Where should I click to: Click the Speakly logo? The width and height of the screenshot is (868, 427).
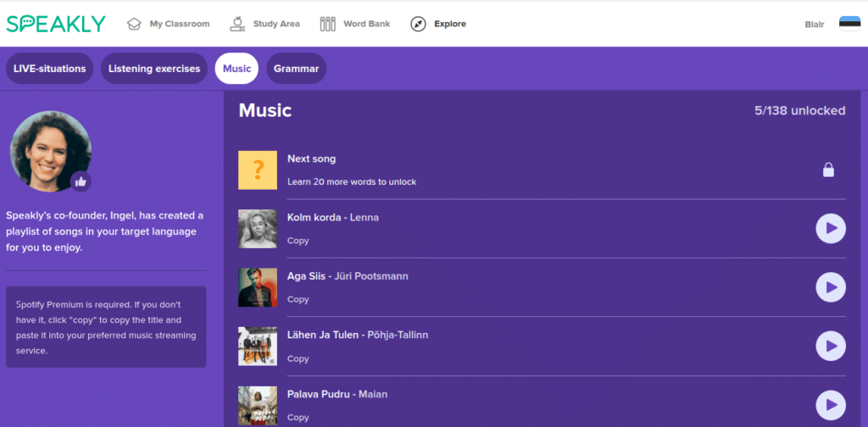(x=56, y=24)
